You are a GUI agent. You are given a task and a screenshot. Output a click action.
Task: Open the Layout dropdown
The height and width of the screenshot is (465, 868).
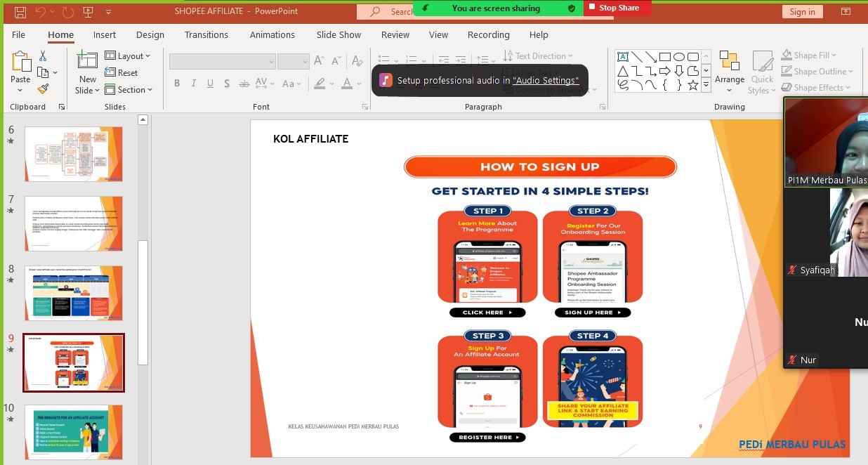(x=128, y=56)
